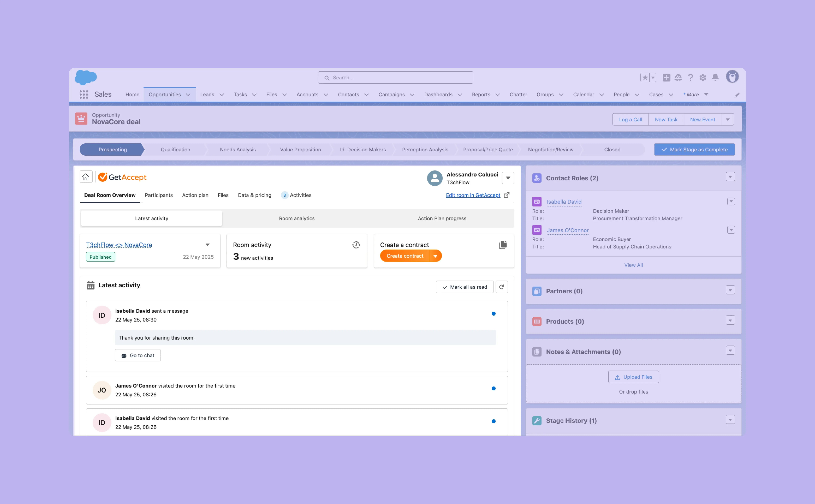Select the Negotiation/Review stage in path
This screenshot has height=504, width=815.
pyautogui.click(x=551, y=150)
